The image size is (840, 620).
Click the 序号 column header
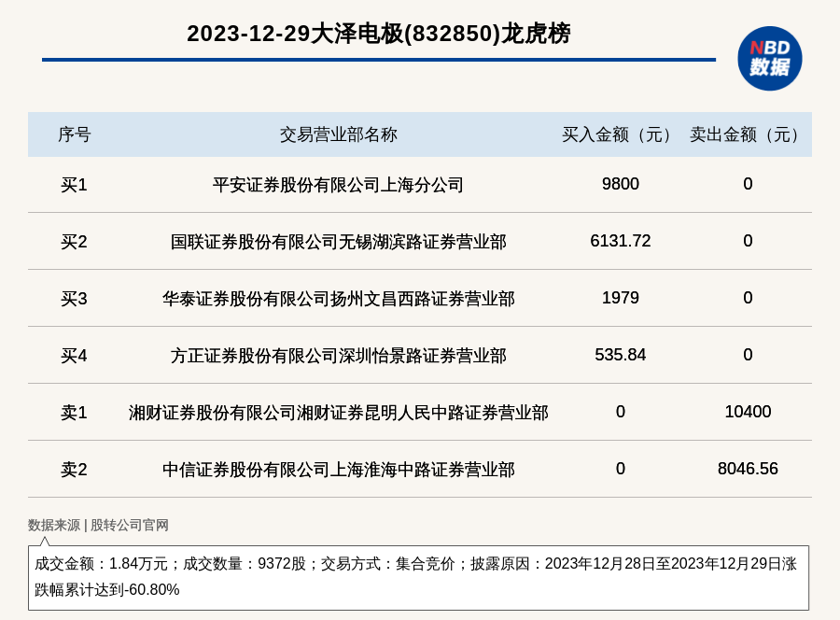75,134
